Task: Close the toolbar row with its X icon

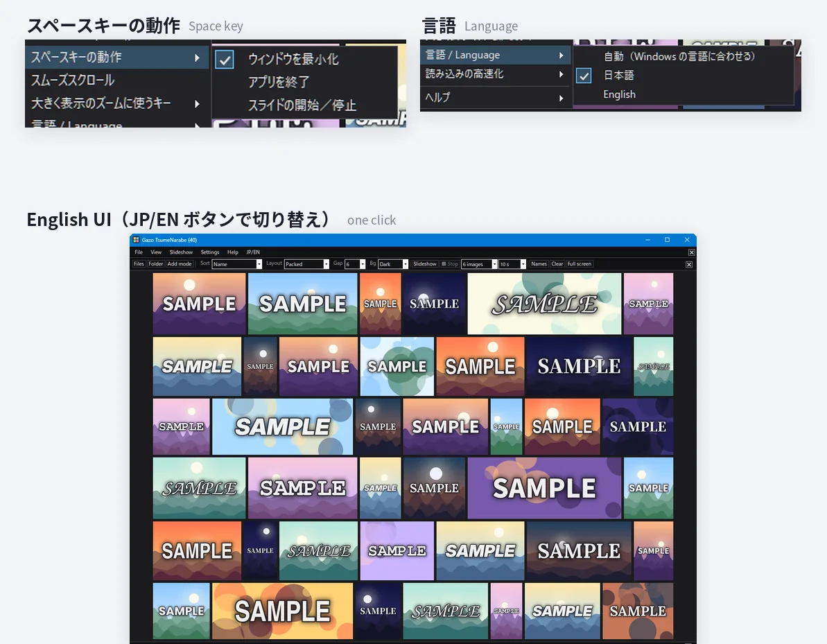Action: [x=689, y=264]
